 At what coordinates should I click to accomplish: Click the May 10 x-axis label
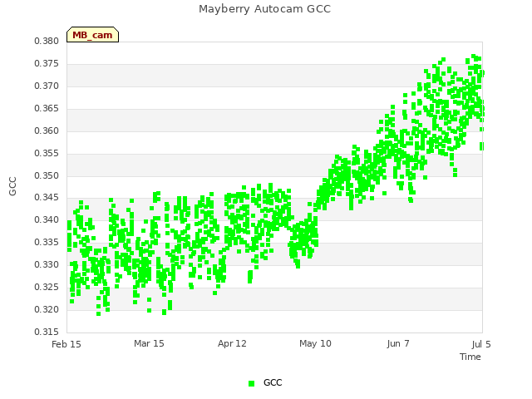pyautogui.click(x=315, y=343)
